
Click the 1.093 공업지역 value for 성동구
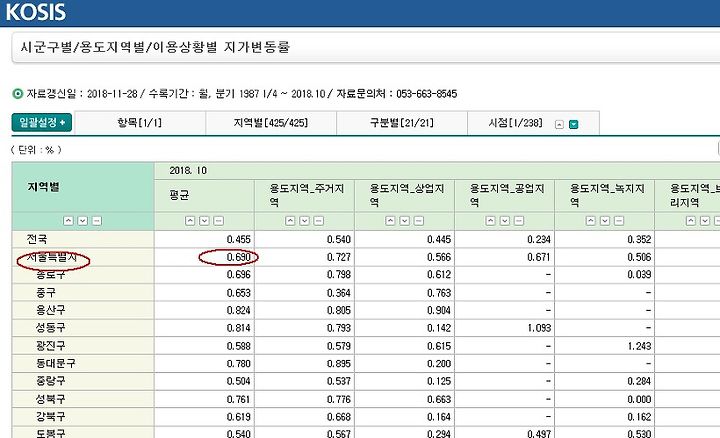(539, 328)
